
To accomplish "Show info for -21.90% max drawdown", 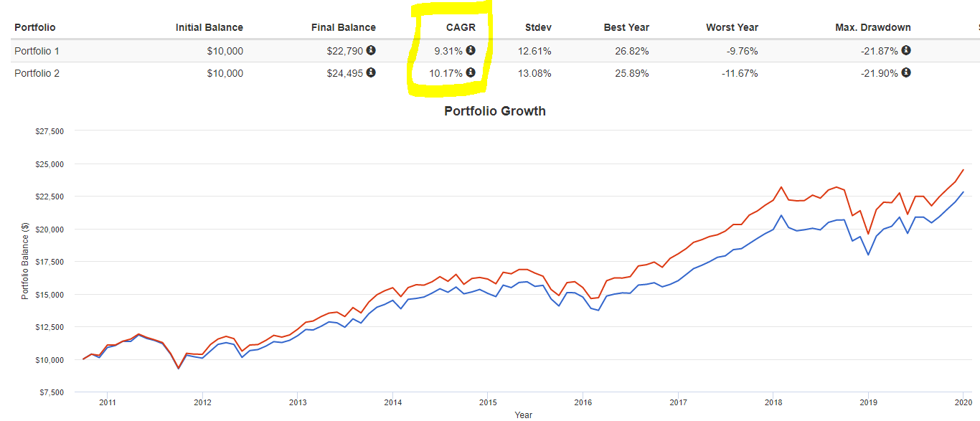I will [x=906, y=72].
